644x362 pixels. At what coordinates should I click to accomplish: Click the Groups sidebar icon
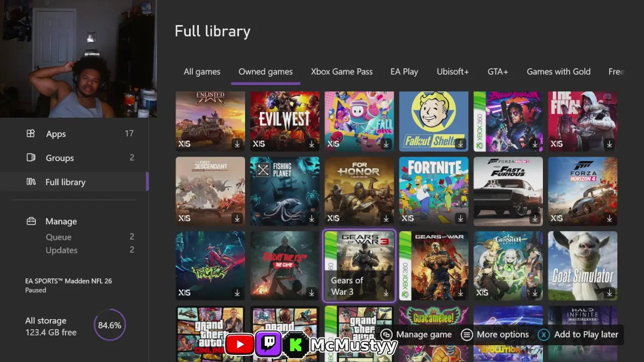tap(31, 158)
